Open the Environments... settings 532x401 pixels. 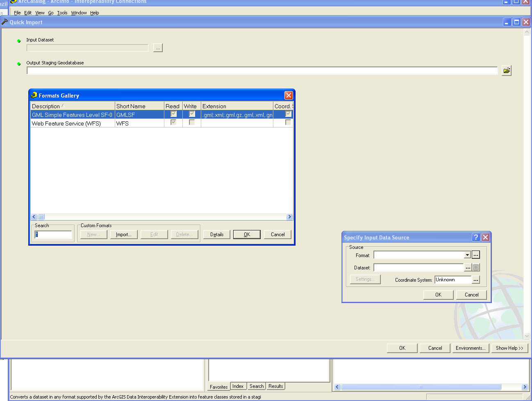471,348
